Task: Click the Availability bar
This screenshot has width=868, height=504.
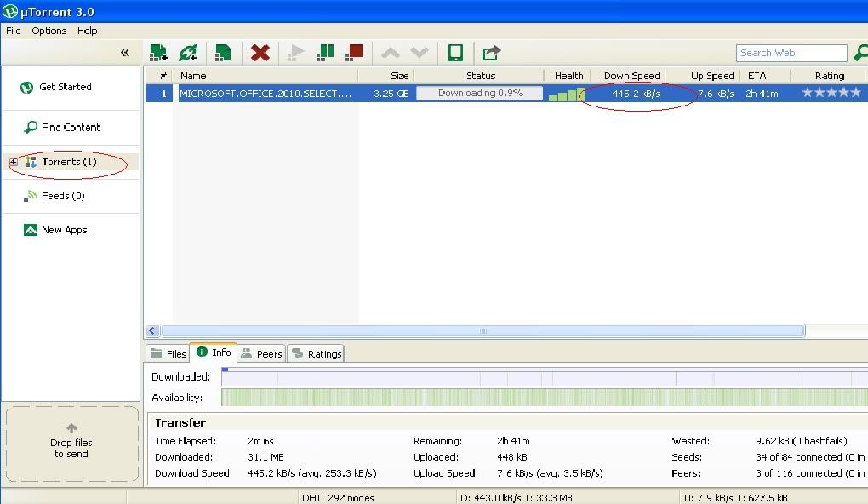Action: pyautogui.click(x=544, y=397)
